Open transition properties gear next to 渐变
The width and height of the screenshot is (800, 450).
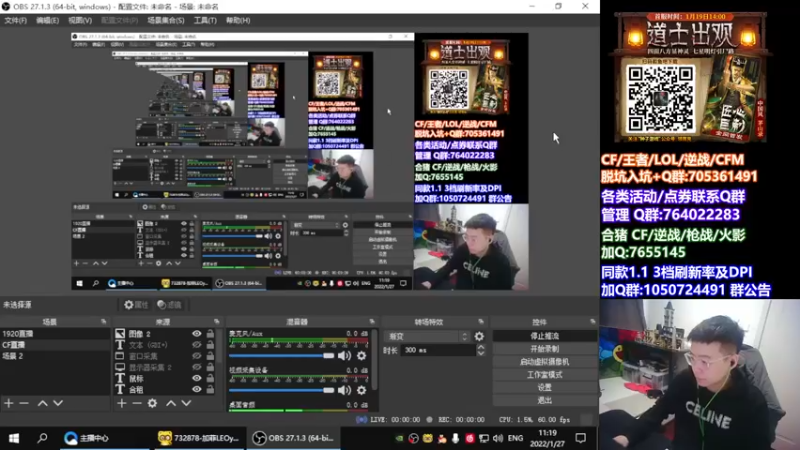coord(479,336)
